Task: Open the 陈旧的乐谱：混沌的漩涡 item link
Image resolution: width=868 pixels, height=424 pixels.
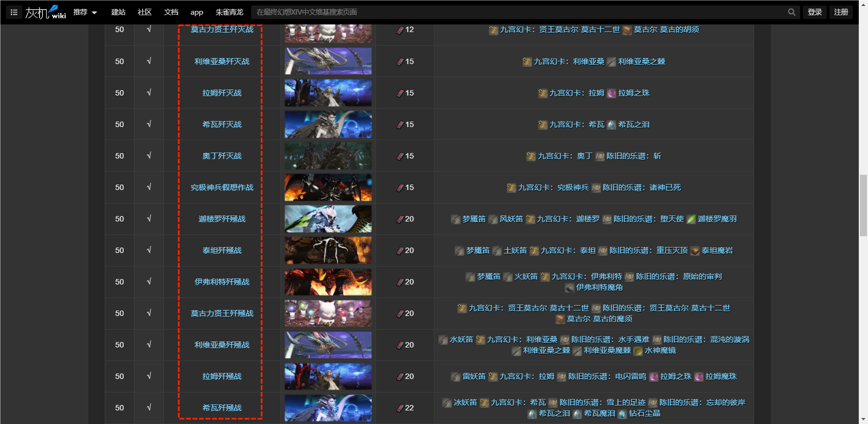Action: pos(706,340)
